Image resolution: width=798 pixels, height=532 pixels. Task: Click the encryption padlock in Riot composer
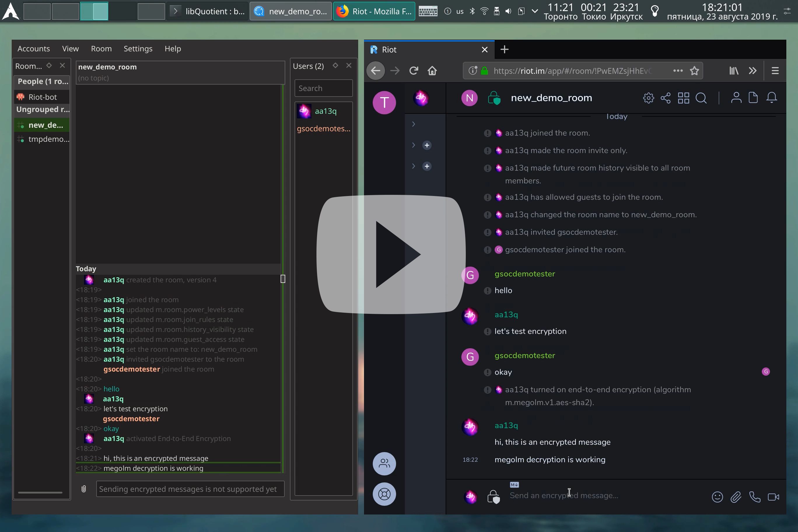tap(493, 497)
